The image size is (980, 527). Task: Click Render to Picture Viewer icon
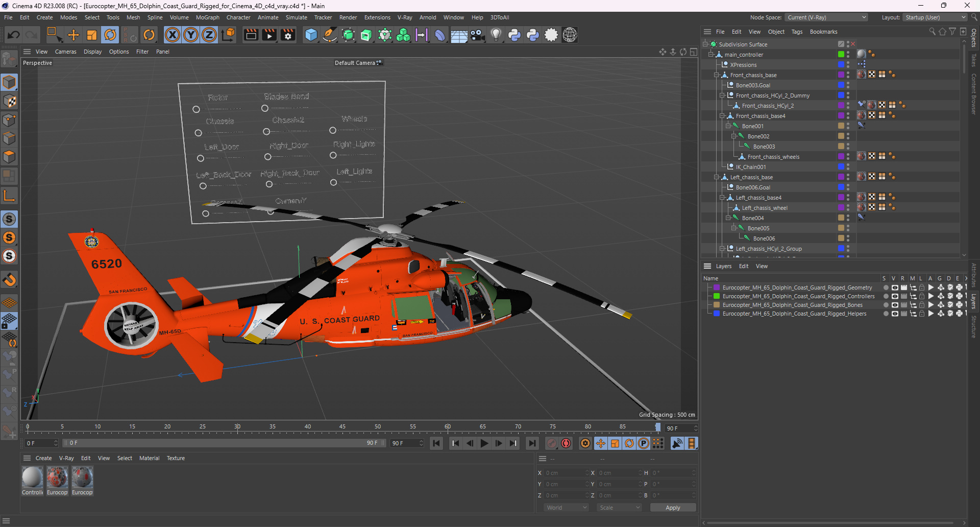coord(269,35)
